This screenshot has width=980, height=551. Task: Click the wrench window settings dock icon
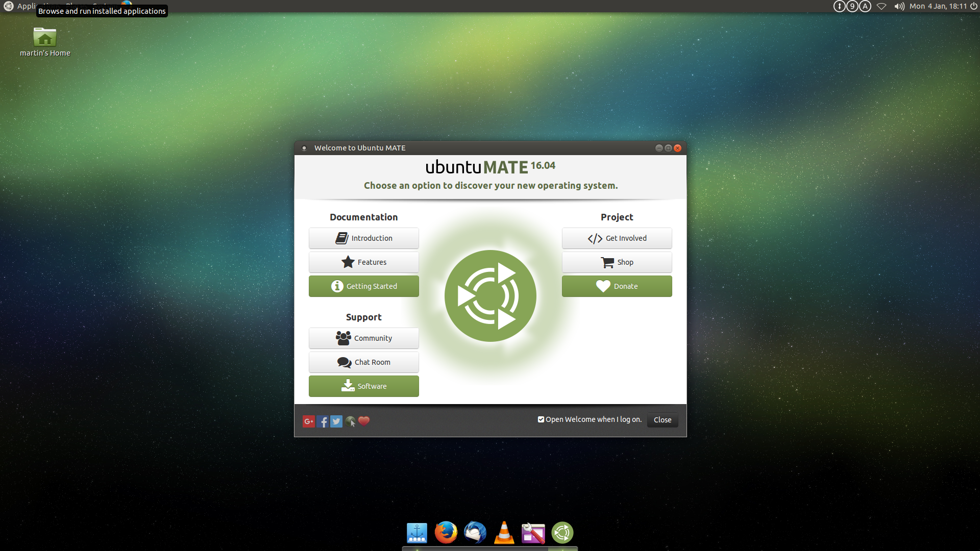(533, 533)
